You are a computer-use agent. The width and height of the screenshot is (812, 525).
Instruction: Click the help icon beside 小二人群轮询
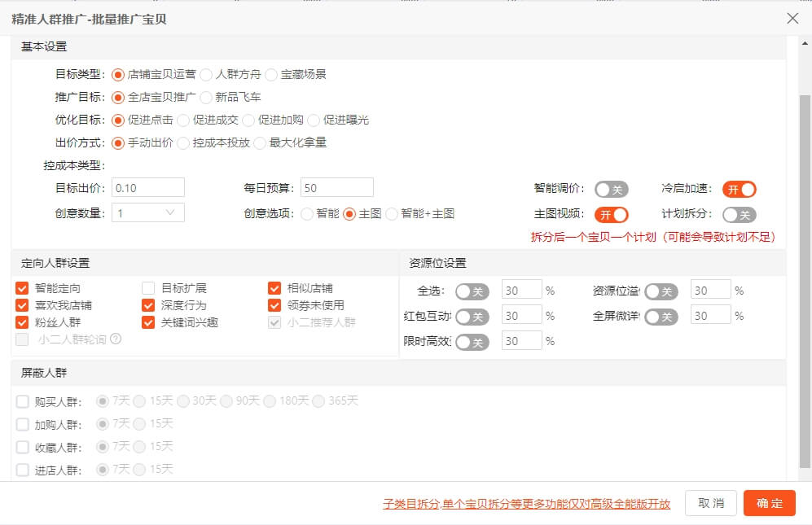116,339
